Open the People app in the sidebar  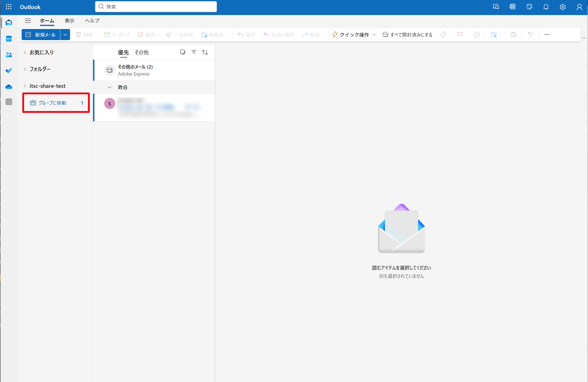click(x=9, y=55)
